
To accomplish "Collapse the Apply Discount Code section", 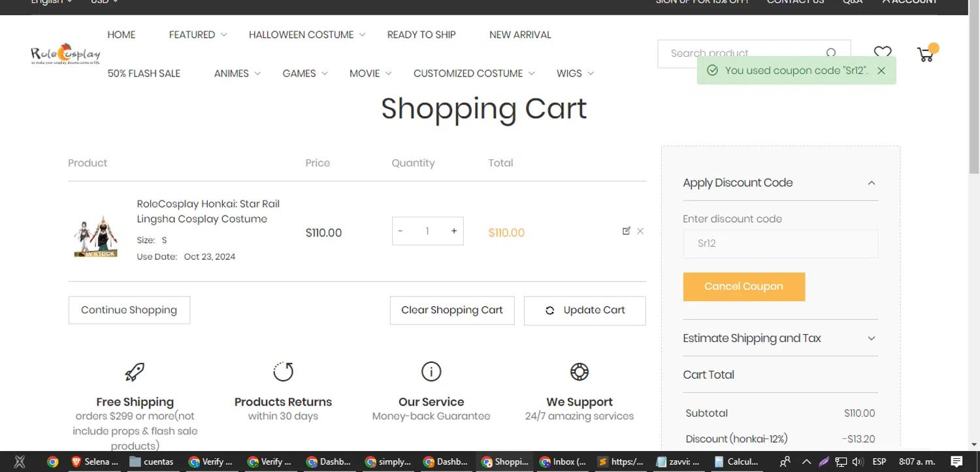I will point(872,183).
